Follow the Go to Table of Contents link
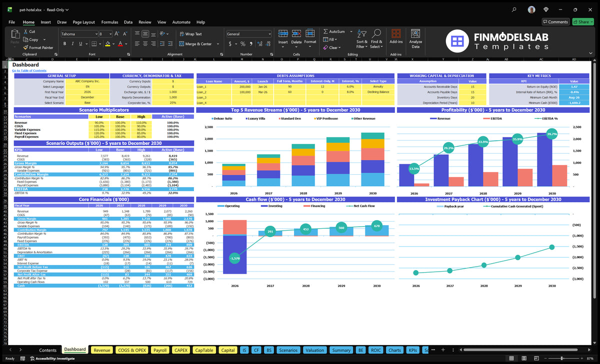The height and width of the screenshot is (364, 600). click(x=29, y=70)
